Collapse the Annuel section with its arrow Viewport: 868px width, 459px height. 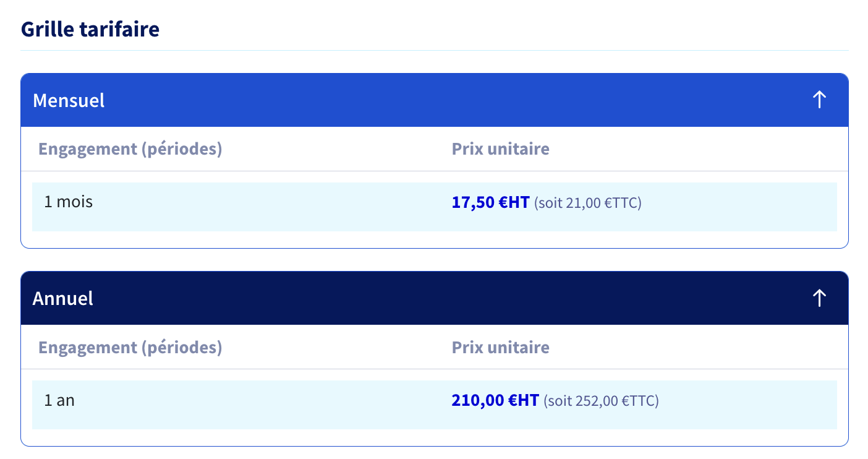[819, 298]
